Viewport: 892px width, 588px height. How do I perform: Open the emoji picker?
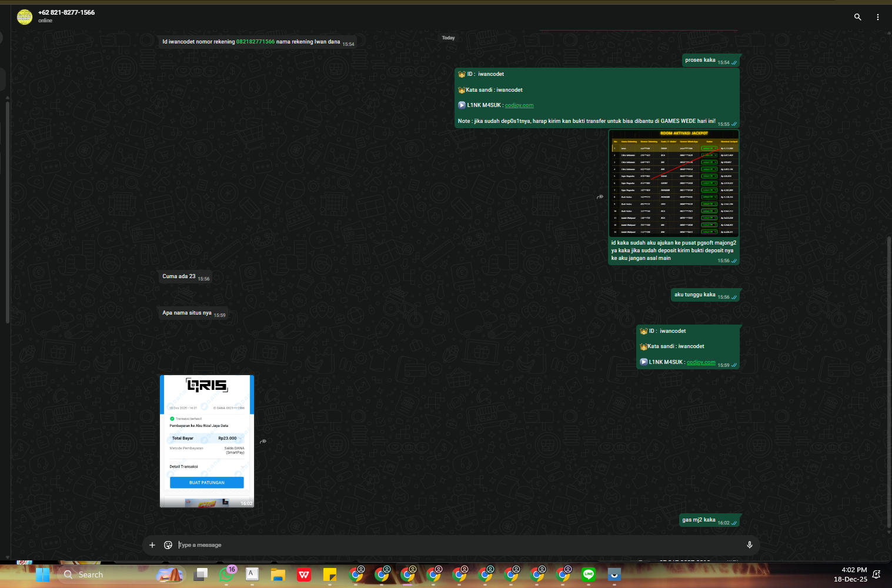[168, 545]
